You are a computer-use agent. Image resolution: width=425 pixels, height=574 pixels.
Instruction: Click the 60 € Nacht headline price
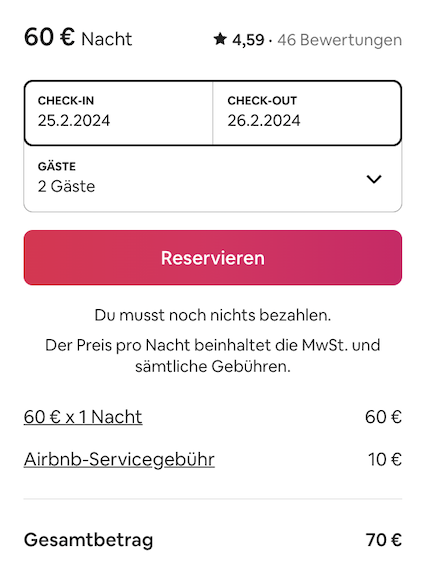[x=78, y=38]
